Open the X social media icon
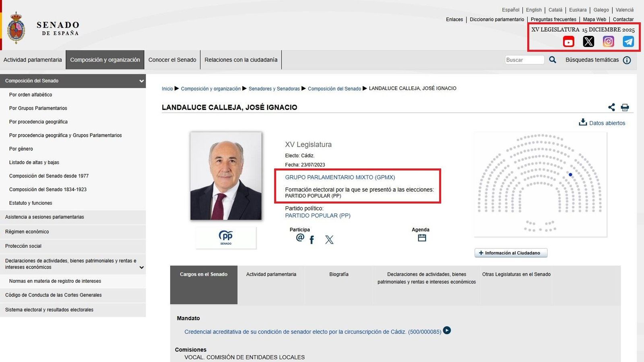 [588, 41]
